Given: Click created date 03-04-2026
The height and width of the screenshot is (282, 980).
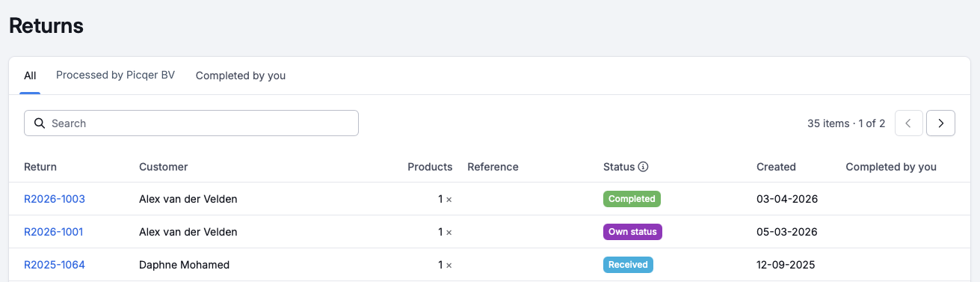Looking at the screenshot, I should (x=787, y=199).
